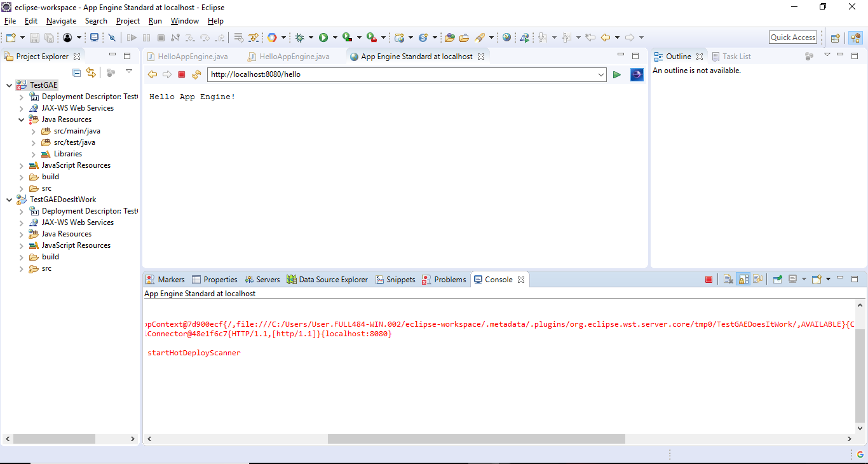Select src/test/java in Project Explorer
Screen dimensions: 868x464
(68, 142)
